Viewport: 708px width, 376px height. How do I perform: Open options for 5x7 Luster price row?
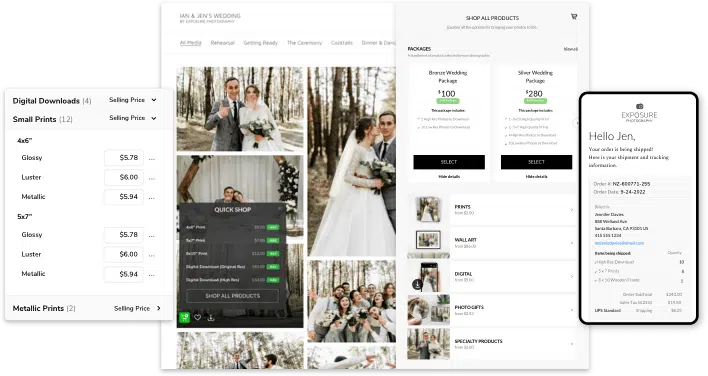(152, 255)
